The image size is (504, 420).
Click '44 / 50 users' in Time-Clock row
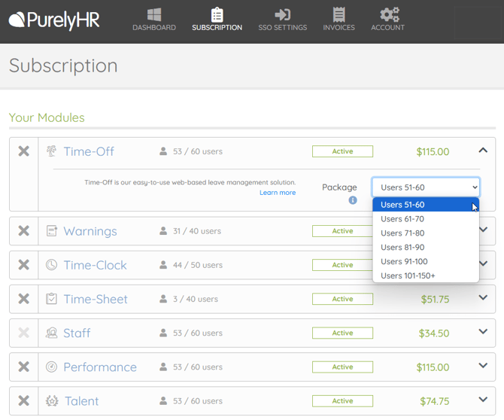click(x=198, y=265)
